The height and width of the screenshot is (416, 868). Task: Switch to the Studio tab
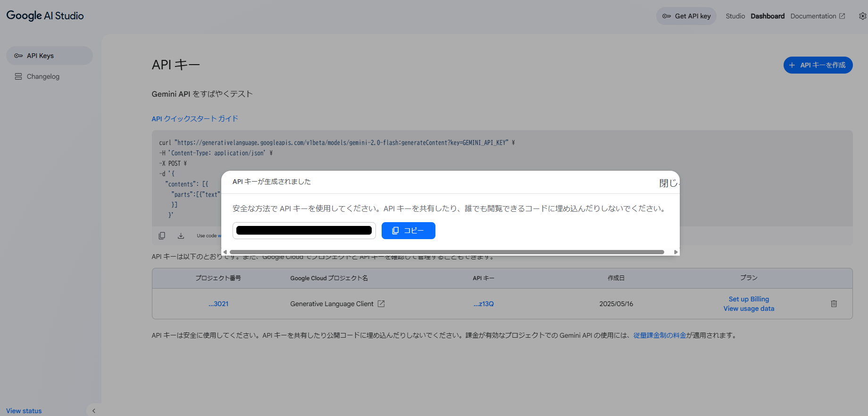735,16
